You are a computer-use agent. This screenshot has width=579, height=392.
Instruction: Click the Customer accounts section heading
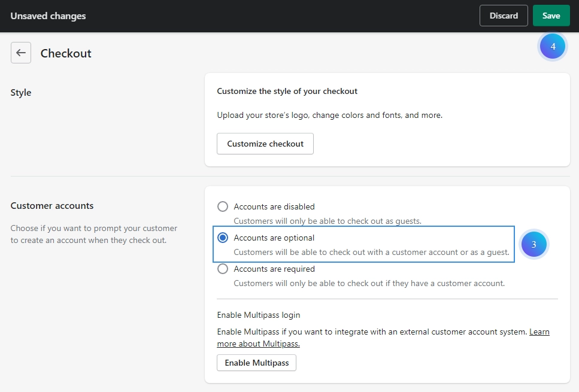(52, 206)
